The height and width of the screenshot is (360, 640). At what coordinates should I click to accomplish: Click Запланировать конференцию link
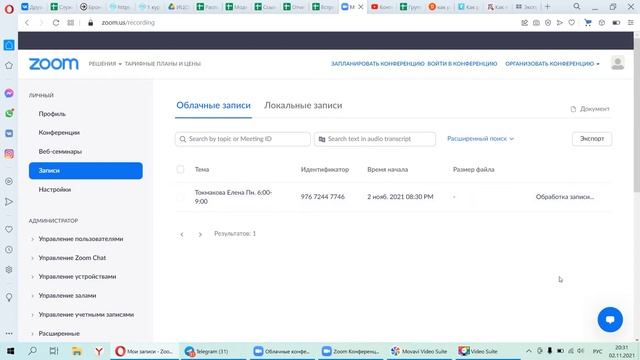[x=378, y=64]
